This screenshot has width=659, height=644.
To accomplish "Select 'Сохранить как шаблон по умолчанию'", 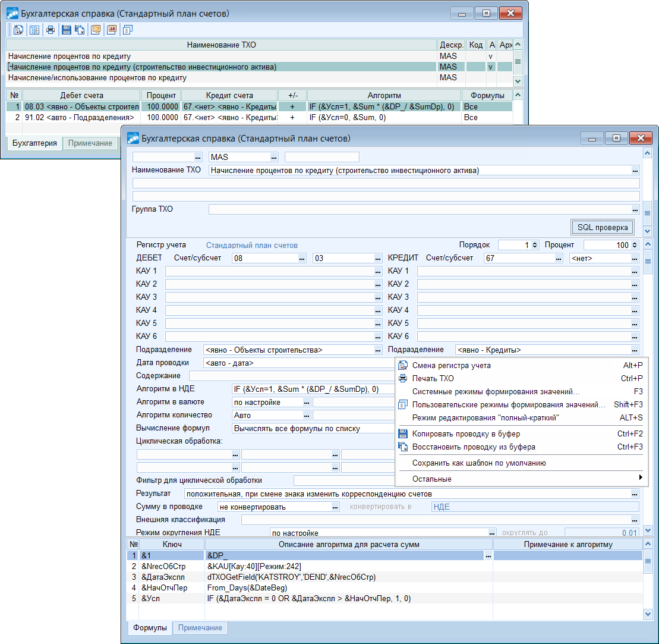I will click(x=521, y=463).
